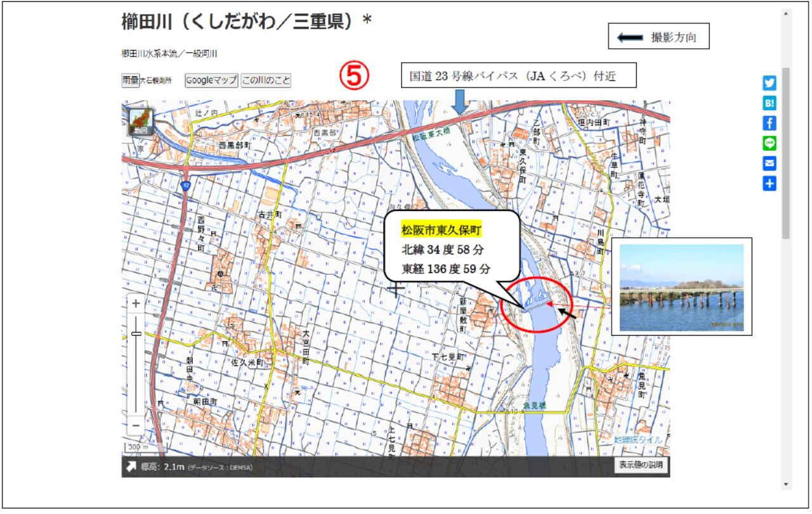Image resolution: width=812 pixels, height=514 pixels.
Task: Click the 下七見町 label on the map
Action: [x=448, y=357]
